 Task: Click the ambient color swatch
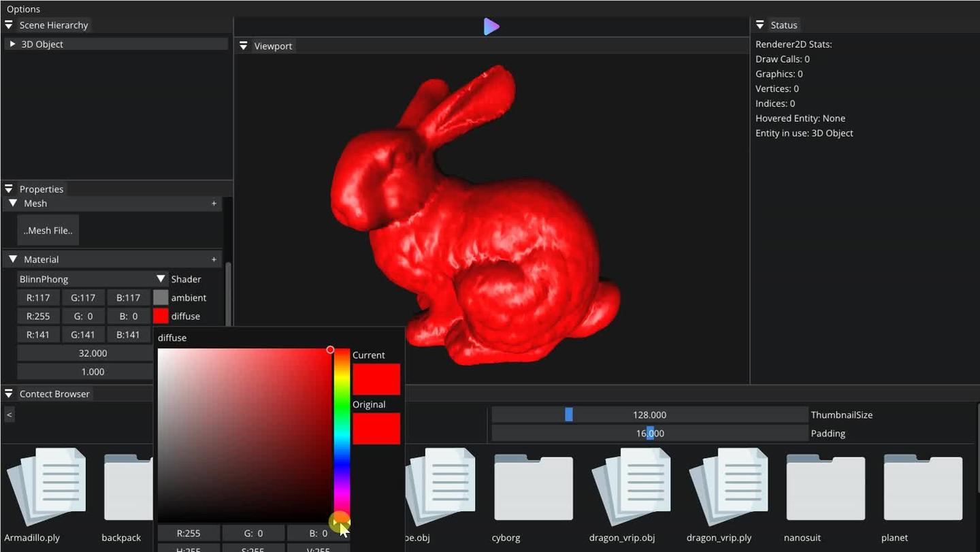point(161,297)
